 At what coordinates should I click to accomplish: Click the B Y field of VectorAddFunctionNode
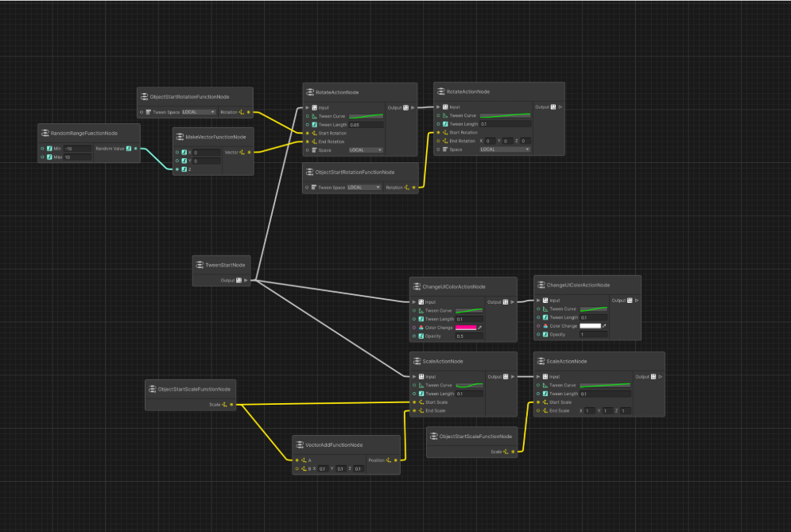[x=341, y=469]
